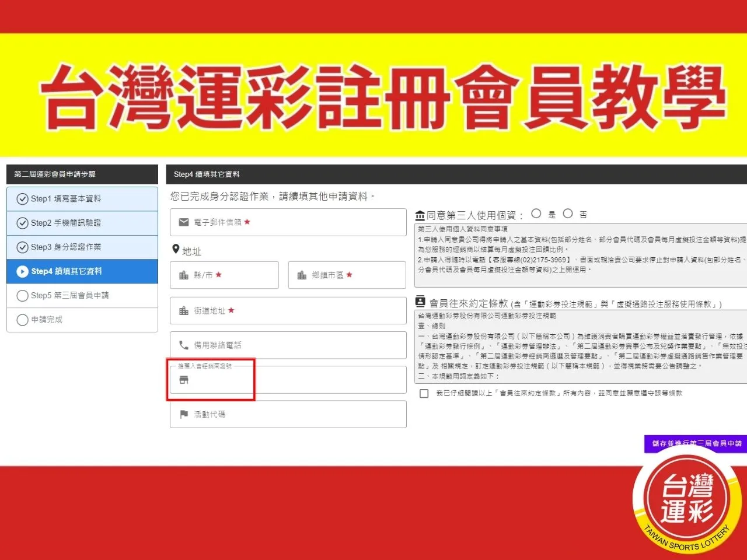The width and height of the screenshot is (747, 560).
Task: Select 是 radio for third-party data consent
Action: tap(536, 213)
